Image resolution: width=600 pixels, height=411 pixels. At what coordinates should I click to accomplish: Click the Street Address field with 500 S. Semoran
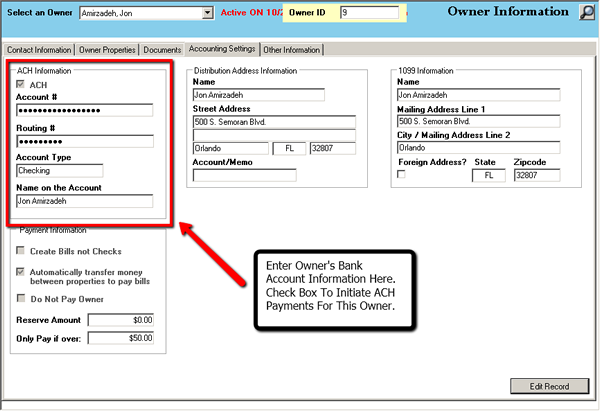(x=274, y=122)
